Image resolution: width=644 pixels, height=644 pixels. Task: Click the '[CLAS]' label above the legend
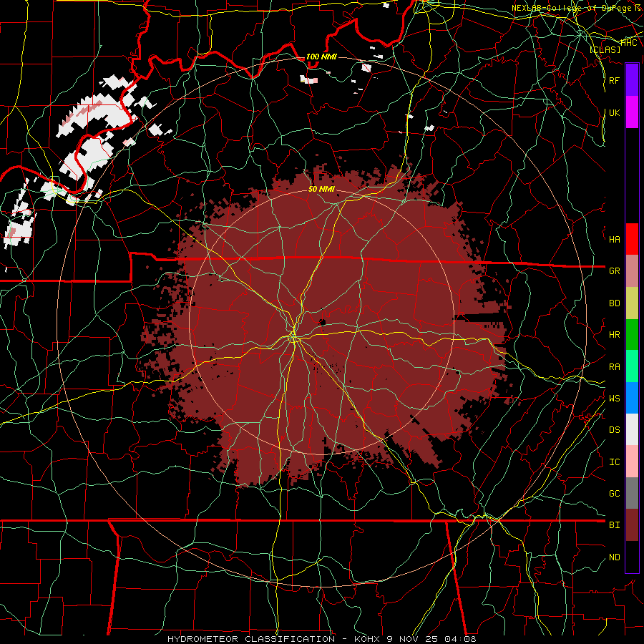point(605,49)
